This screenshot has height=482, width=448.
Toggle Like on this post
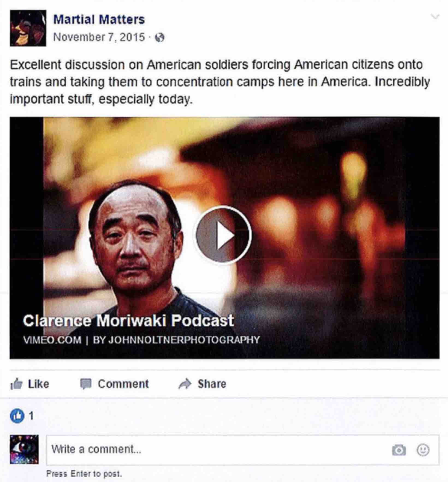click(x=30, y=384)
